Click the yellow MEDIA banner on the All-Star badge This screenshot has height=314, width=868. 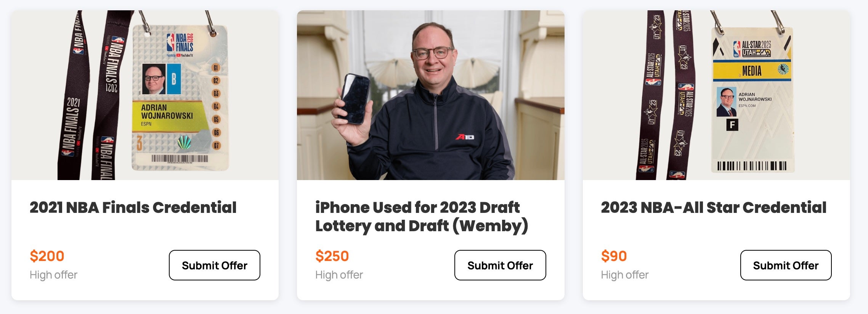coord(752,71)
